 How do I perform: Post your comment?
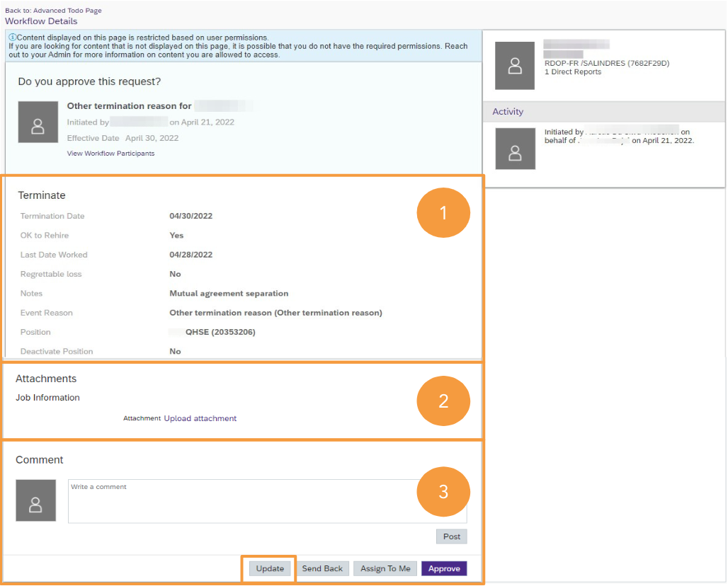pos(451,536)
